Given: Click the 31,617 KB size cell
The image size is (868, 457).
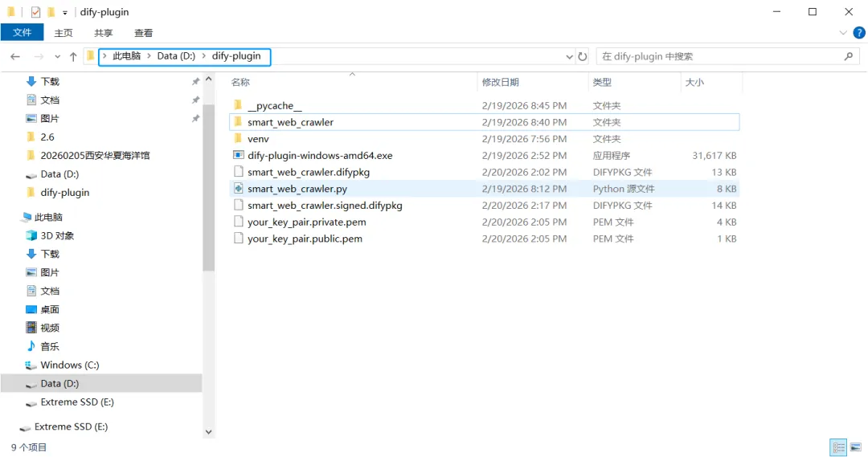Looking at the screenshot, I should 714,156.
